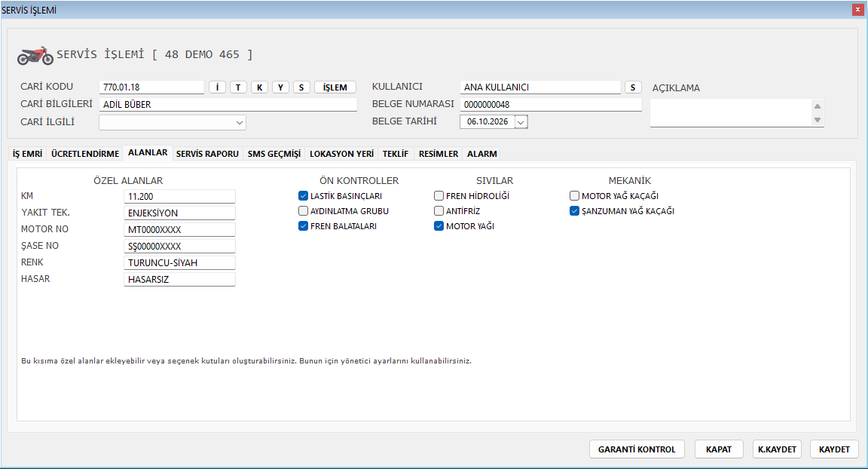
Task: Click the KAYDET button
Action: (x=834, y=449)
